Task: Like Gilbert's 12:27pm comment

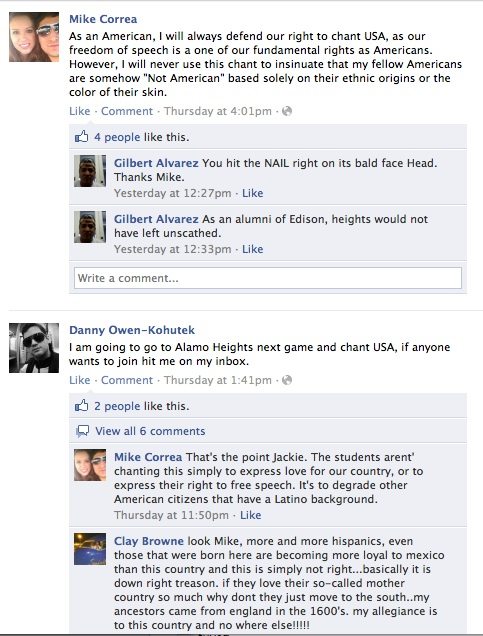Action: point(253,193)
